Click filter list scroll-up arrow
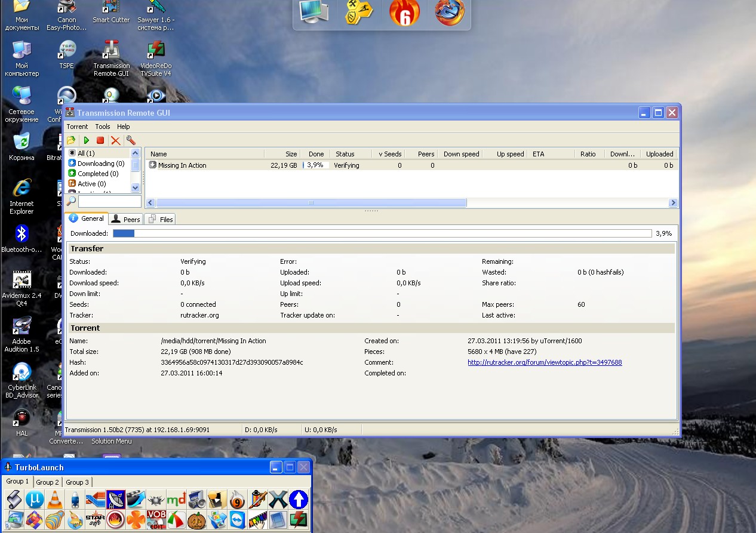This screenshot has width=756, height=533. (135, 153)
